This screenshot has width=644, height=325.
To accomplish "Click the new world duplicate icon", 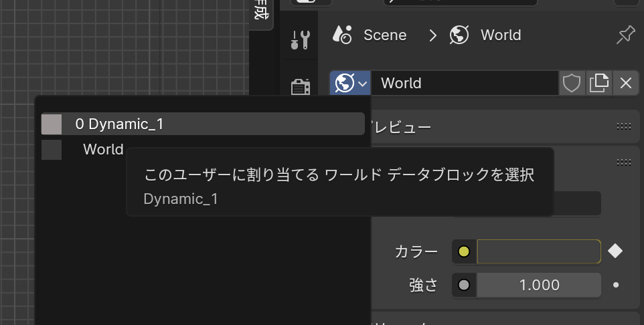I will click(x=598, y=83).
